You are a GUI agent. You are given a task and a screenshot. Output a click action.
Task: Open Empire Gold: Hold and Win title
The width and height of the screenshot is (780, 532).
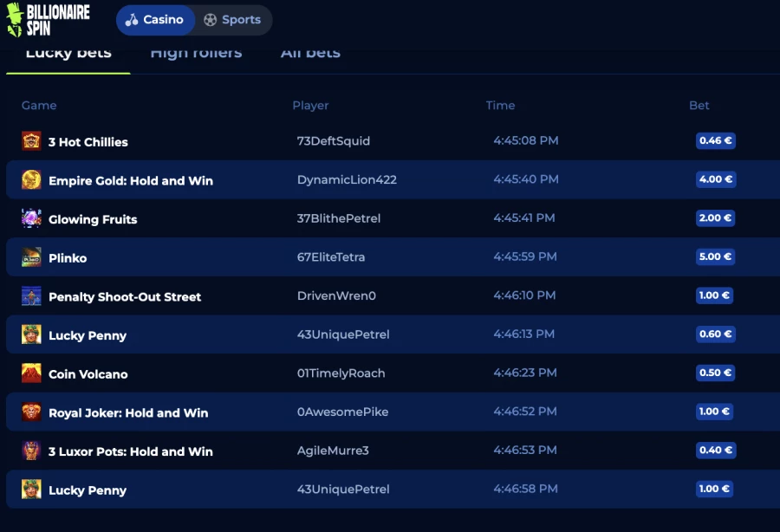coord(131,181)
